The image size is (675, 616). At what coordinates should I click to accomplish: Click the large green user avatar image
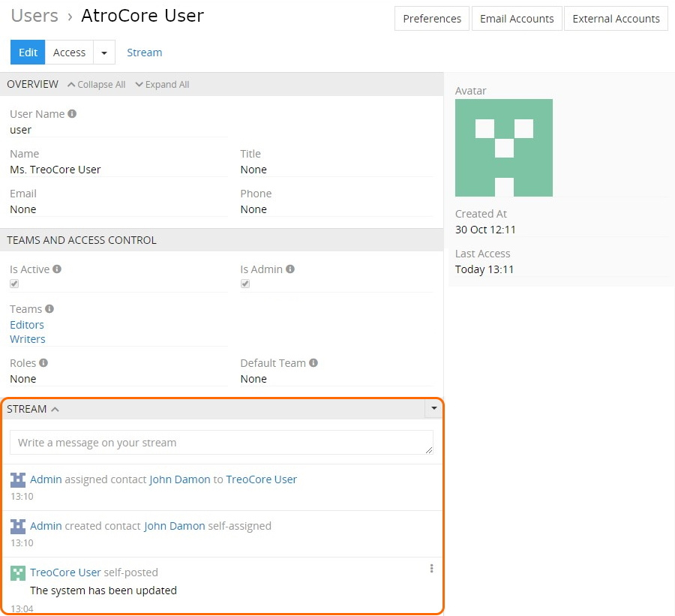point(504,148)
